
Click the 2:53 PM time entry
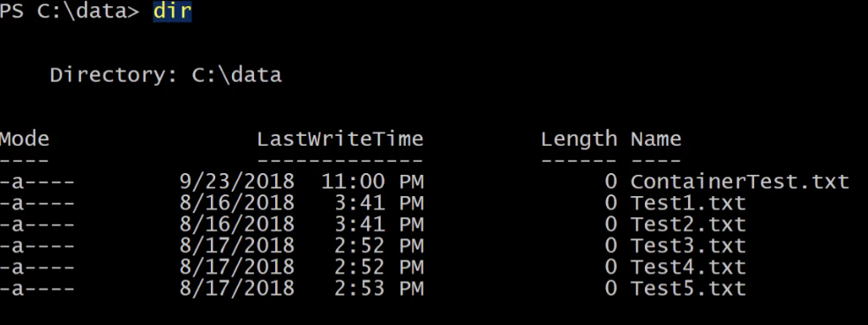click(379, 289)
